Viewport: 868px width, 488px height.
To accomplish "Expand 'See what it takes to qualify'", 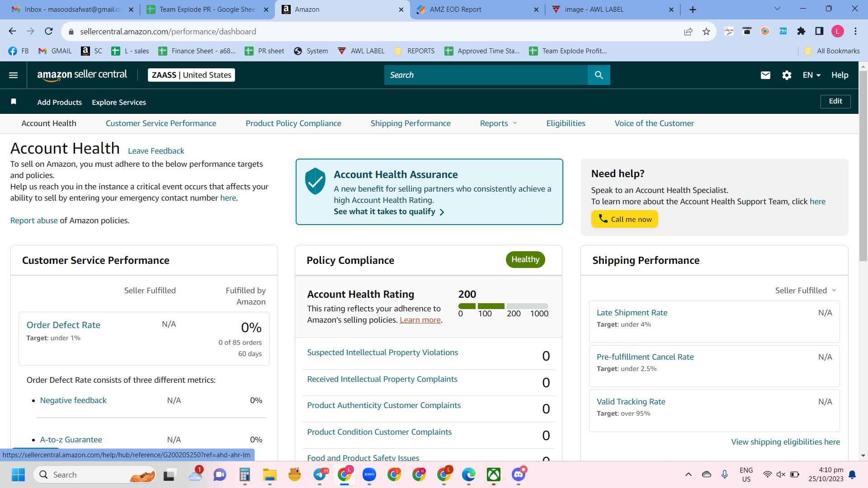I will (x=389, y=211).
